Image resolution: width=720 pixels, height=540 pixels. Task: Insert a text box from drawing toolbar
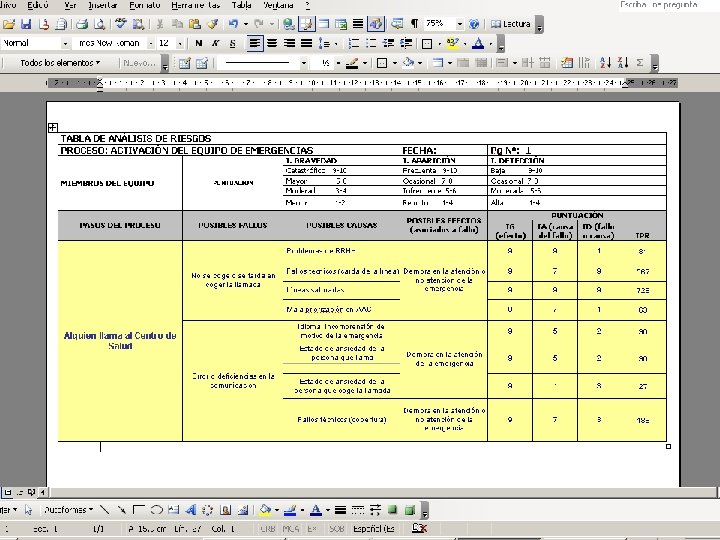coord(174,510)
